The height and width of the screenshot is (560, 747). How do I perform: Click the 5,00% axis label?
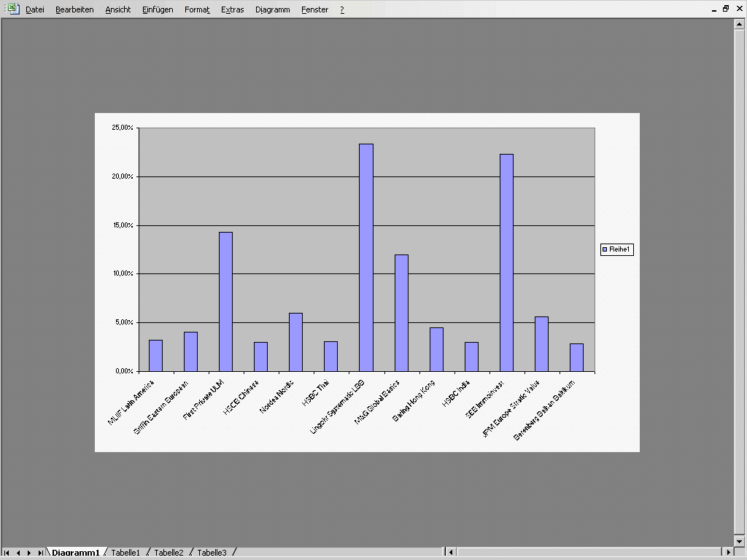click(124, 322)
